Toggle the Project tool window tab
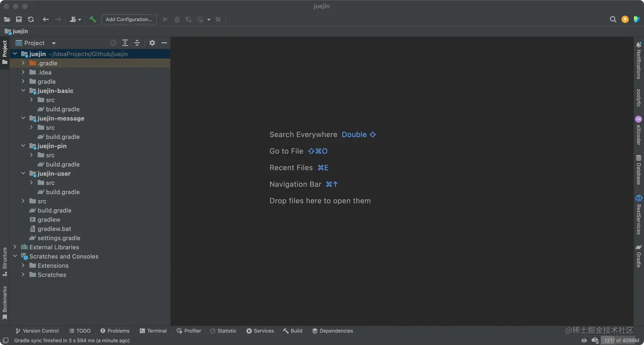 (x=5, y=53)
